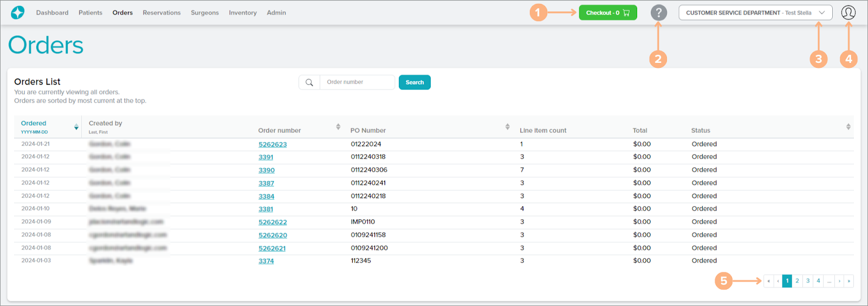The image size is (868, 306).
Task: Click the green Checkout button
Action: pos(607,12)
